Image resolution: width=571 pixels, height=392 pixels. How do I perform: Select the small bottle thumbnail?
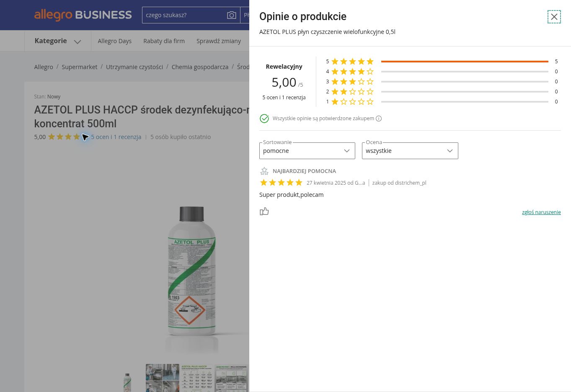pos(128,382)
